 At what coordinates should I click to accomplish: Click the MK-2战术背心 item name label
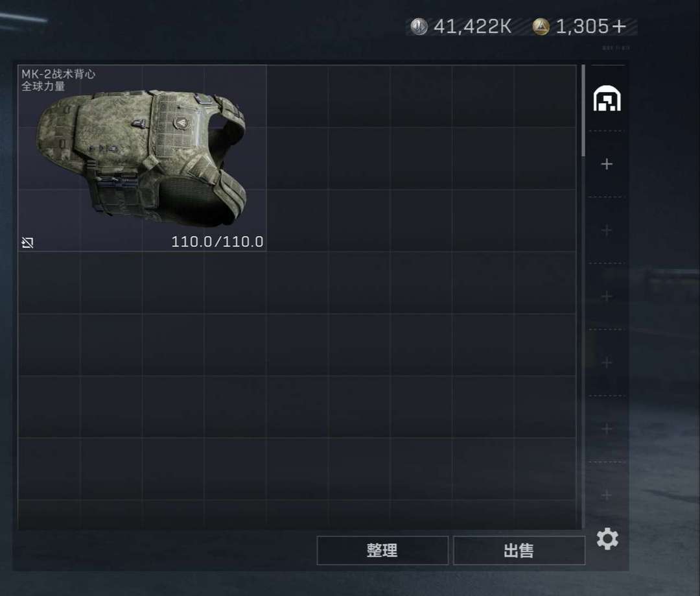click(58, 74)
